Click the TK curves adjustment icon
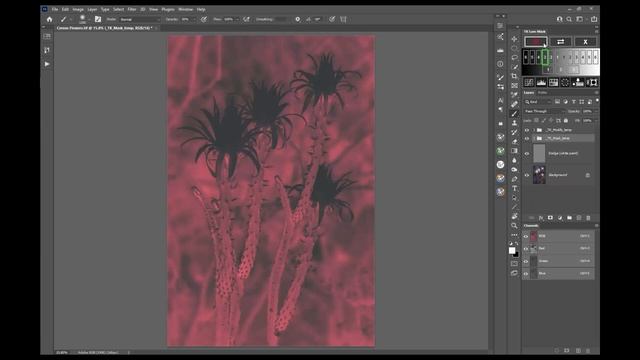This screenshot has width=640, height=360. [529, 83]
